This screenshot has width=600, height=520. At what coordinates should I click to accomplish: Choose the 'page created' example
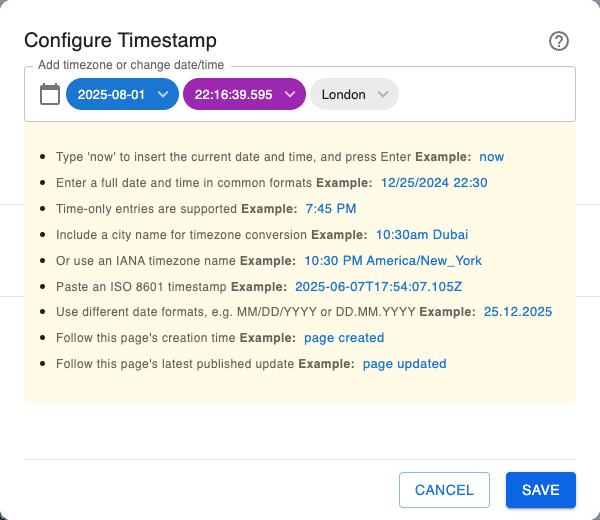click(344, 338)
